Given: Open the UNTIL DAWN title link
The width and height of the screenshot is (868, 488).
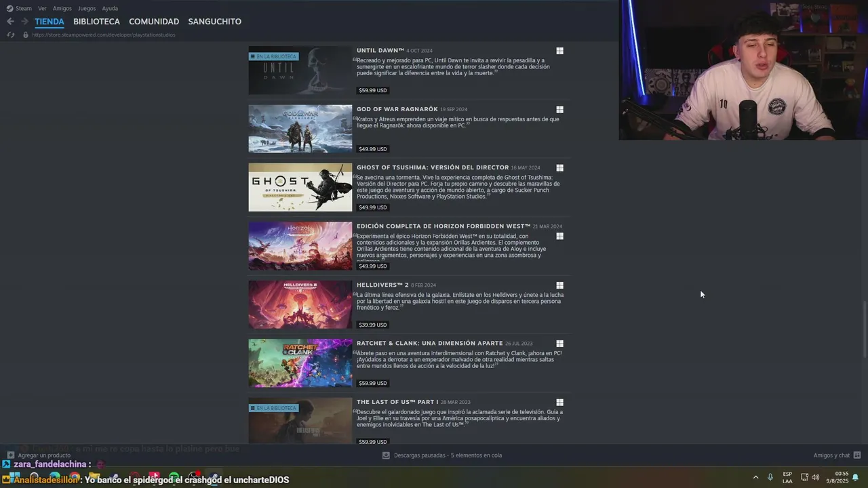Looking at the screenshot, I should 380,50.
